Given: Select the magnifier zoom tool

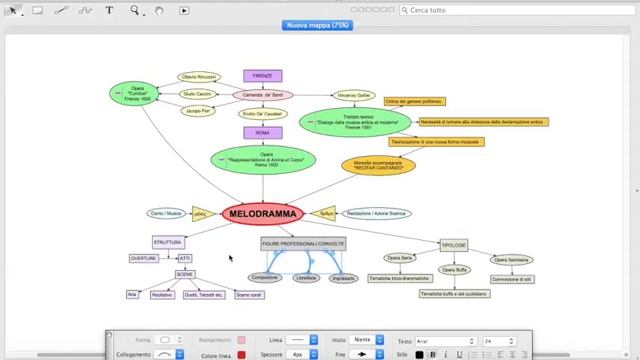Looking at the screenshot, I should [135, 10].
